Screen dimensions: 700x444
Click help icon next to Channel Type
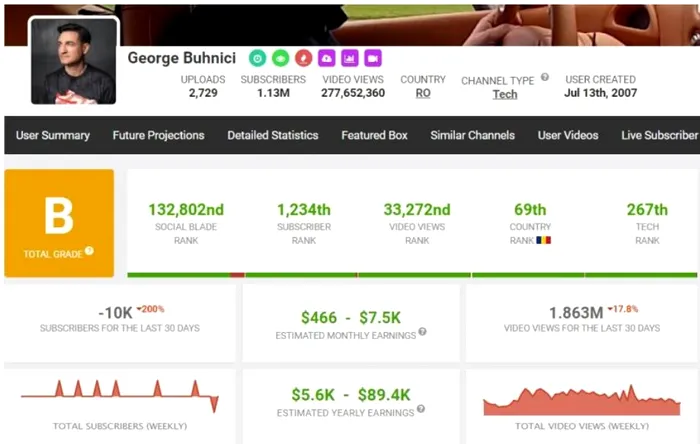pos(545,77)
